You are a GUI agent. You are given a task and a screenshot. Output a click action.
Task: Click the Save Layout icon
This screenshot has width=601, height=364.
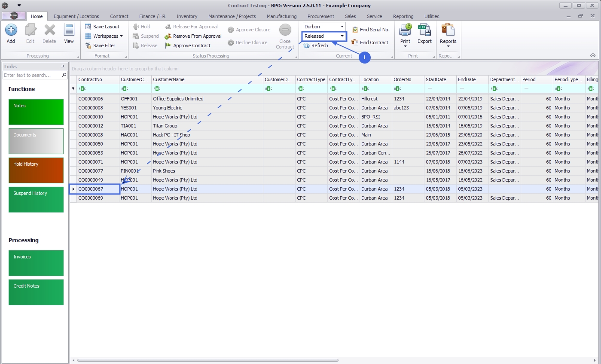point(88,27)
